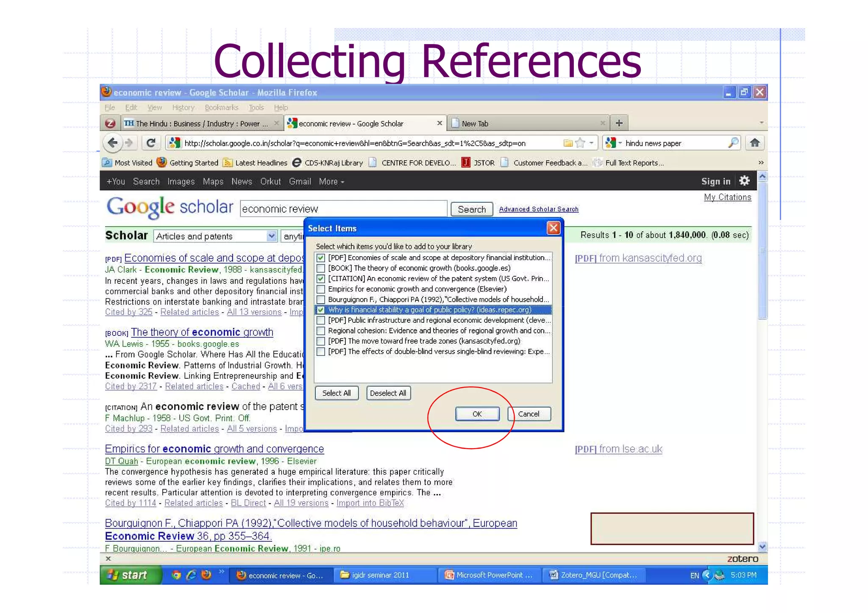
Task: Open the Getting Started bookmark
Action: click(x=187, y=163)
